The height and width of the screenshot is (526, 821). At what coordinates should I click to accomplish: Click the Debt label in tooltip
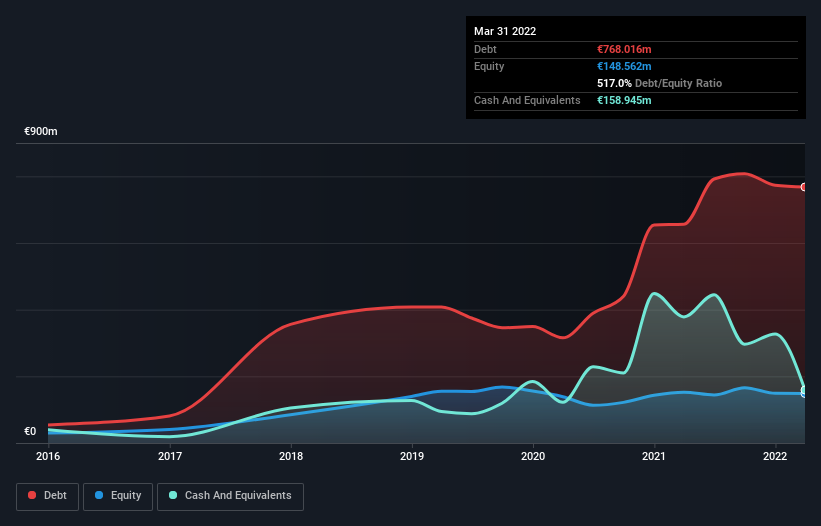485,49
